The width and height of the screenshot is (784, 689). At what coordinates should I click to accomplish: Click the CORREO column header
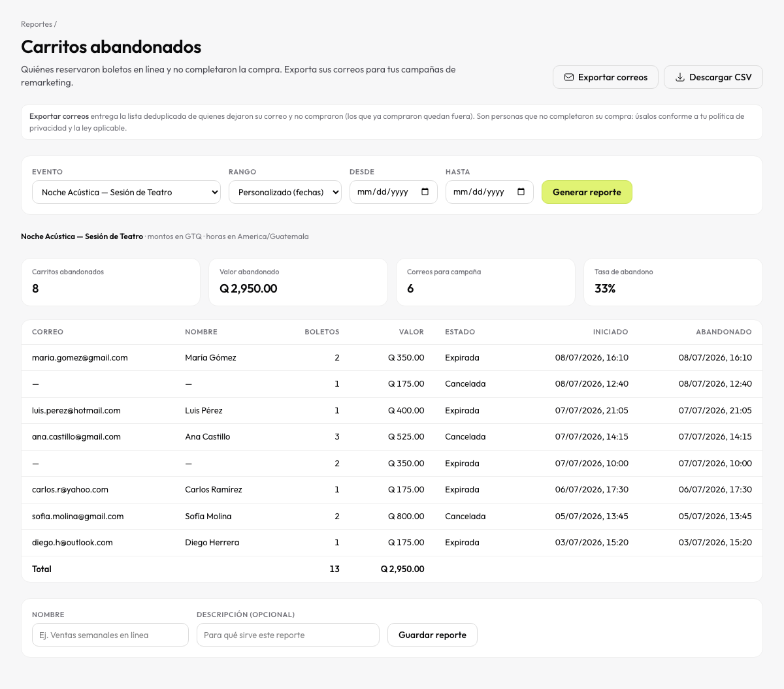48,332
